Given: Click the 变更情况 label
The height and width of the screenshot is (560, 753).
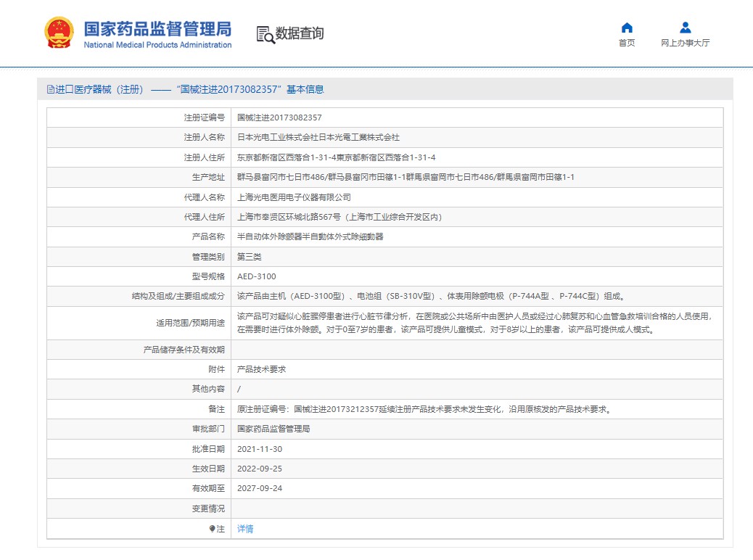Looking at the screenshot, I should tap(208, 508).
